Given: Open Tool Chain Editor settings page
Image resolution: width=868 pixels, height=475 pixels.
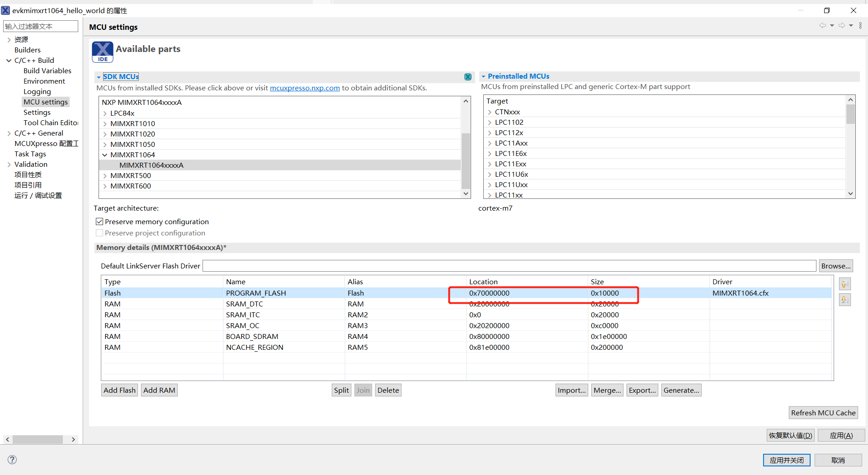Looking at the screenshot, I should pos(51,123).
